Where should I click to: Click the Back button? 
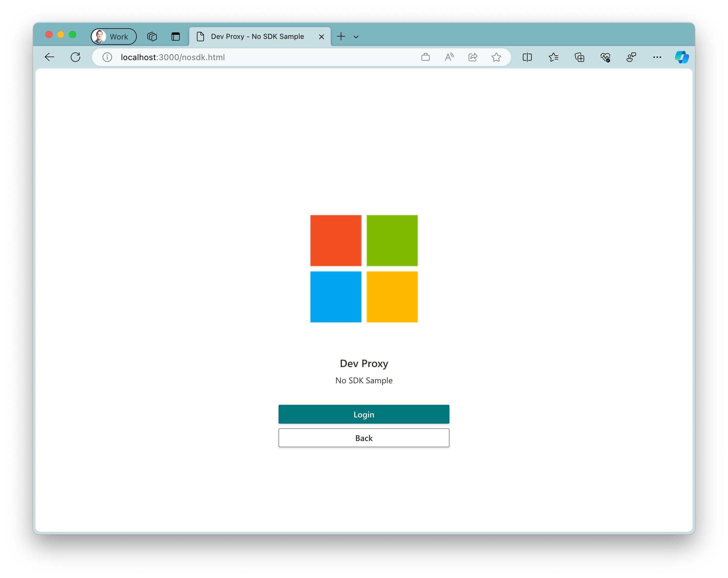tap(363, 437)
